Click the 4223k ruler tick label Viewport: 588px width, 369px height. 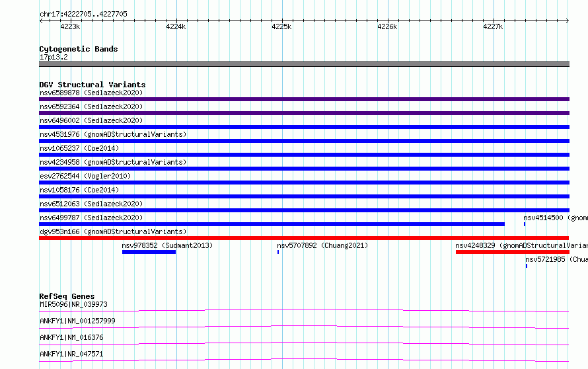coord(70,26)
